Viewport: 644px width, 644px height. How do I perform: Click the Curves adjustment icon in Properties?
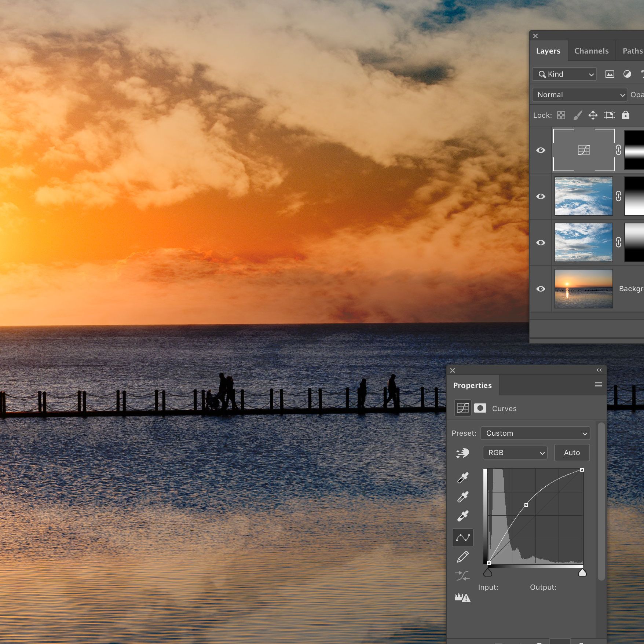point(462,408)
